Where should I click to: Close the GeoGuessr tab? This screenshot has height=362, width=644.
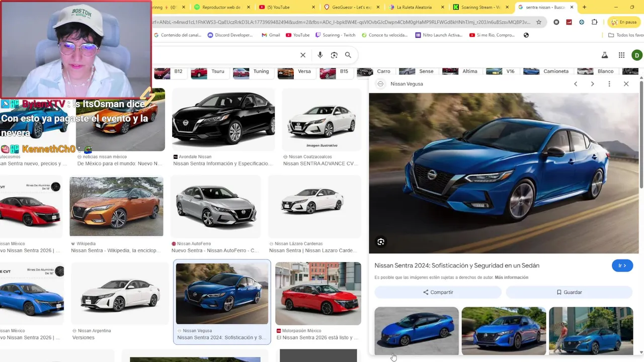coord(378,7)
